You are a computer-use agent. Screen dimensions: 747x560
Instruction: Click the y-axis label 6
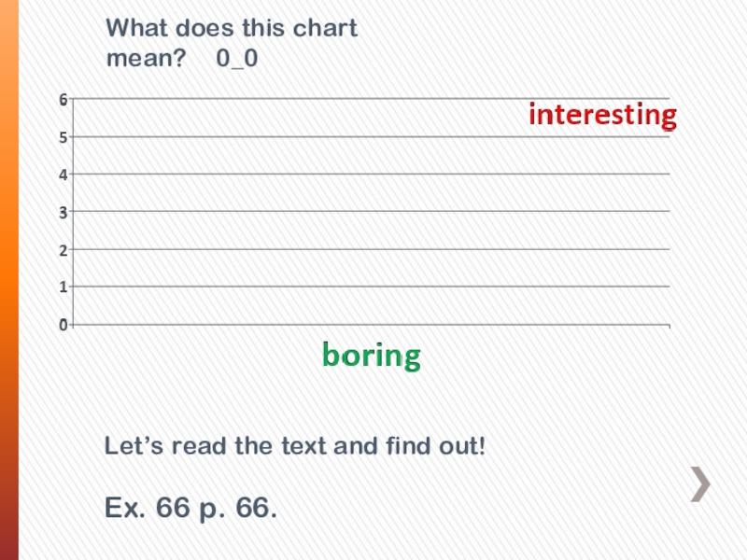(63, 100)
